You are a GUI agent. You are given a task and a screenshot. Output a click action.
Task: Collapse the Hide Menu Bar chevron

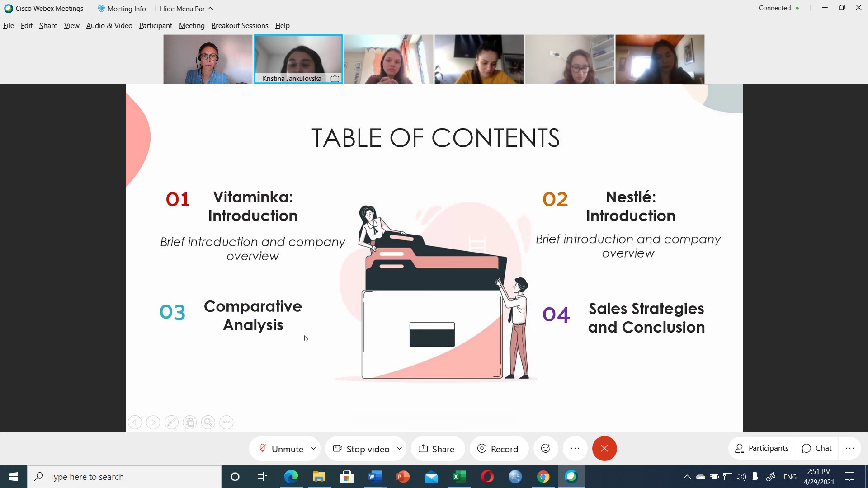(x=210, y=9)
